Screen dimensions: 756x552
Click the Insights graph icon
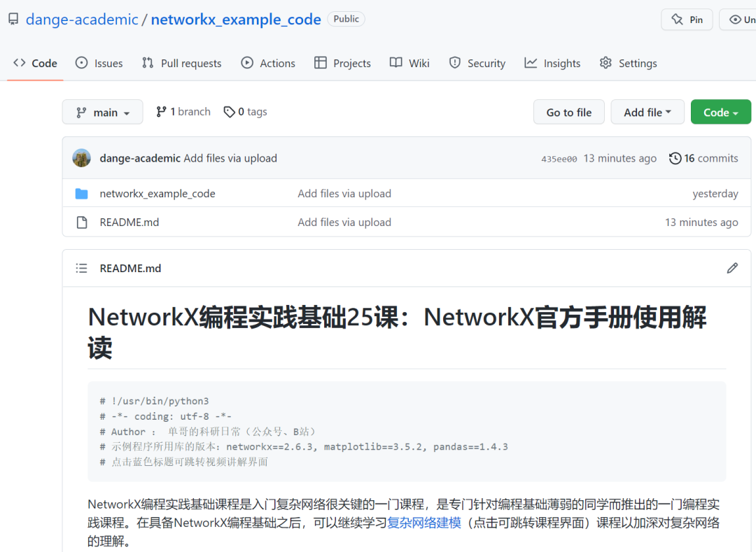tap(531, 63)
